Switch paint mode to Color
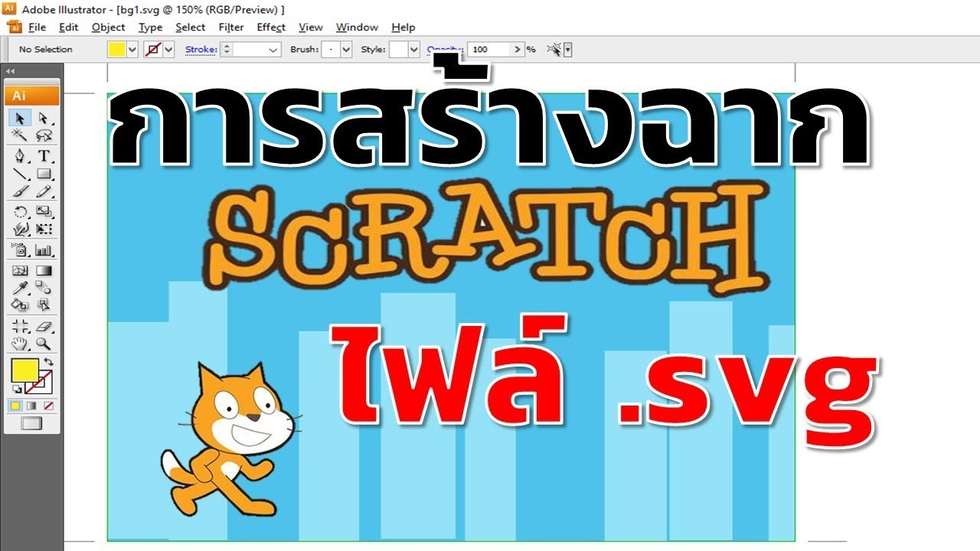The image size is (980, 551). (x=15, y=406)
